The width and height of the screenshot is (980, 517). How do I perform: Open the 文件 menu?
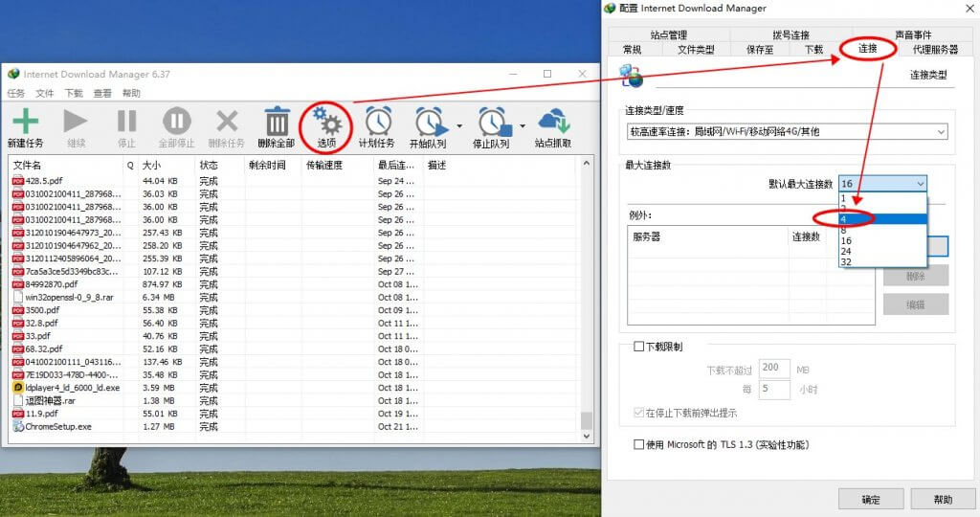44,93
